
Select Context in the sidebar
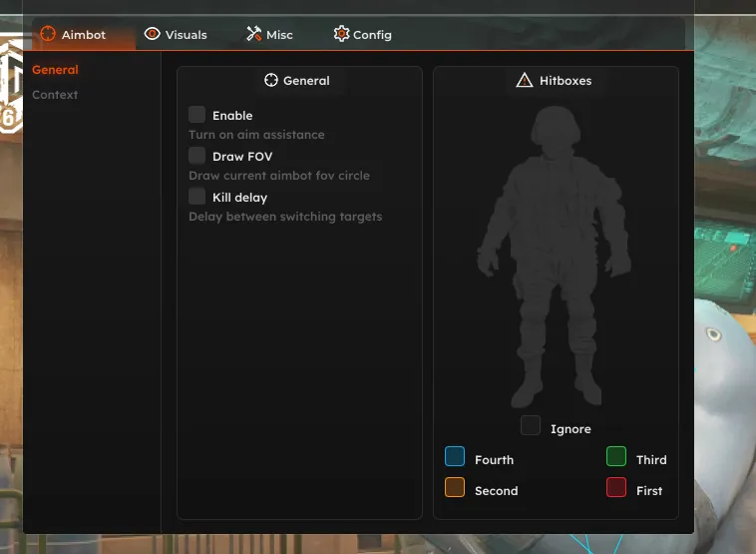point(55,95)
